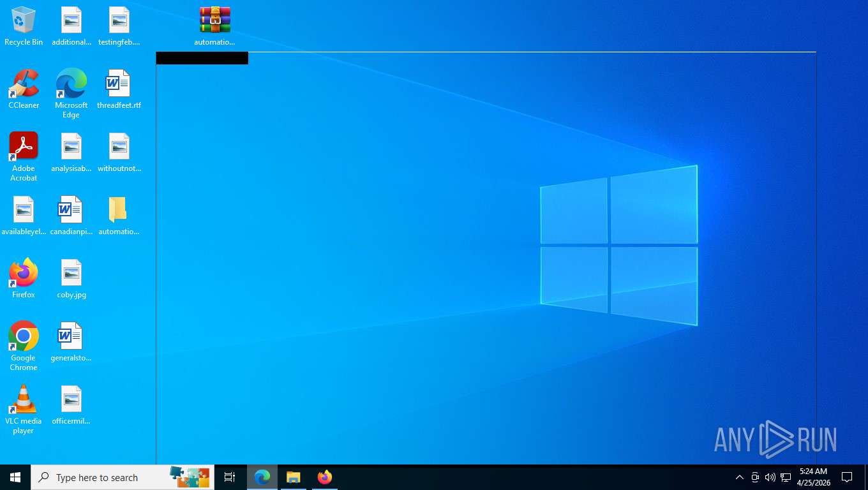Select the analysisab... image file icon
This screenshot has height=490, width=868.
click(x=71, y=152)
